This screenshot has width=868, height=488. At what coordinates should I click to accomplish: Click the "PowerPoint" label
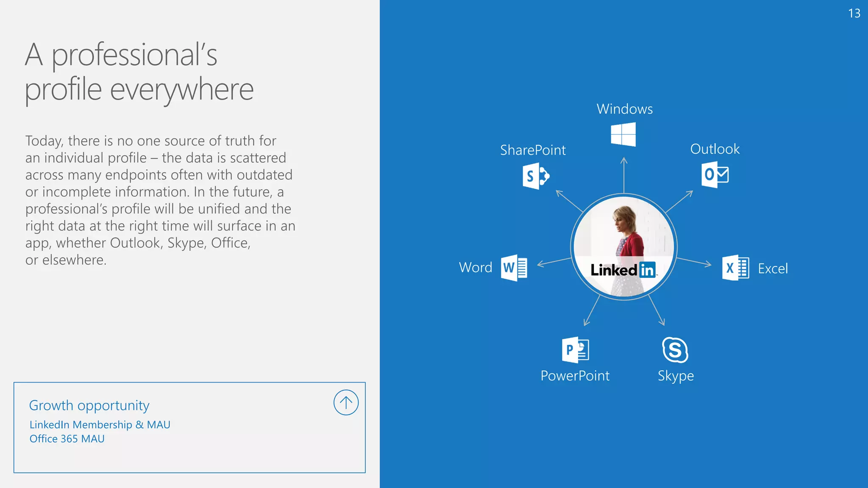[x=575, y=376]
